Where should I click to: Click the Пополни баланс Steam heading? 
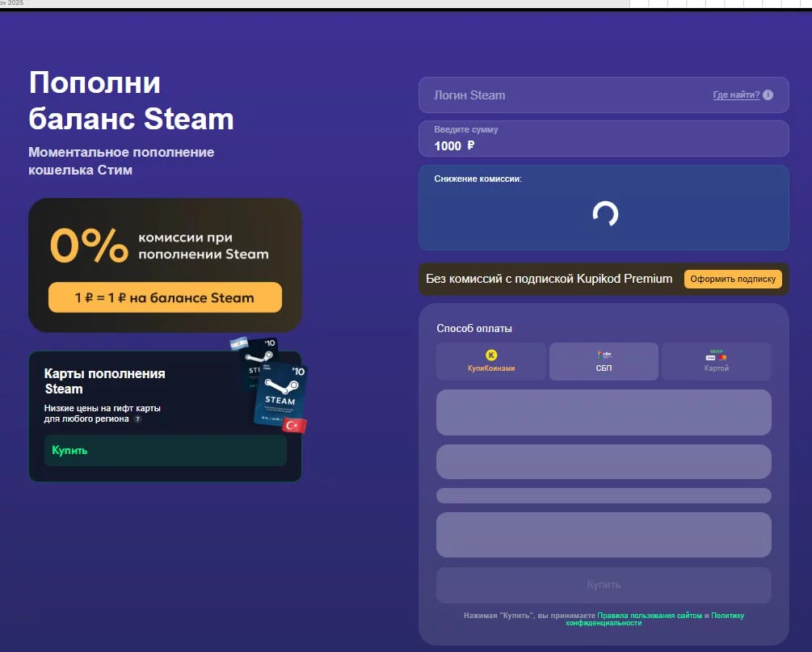pyautogui.click(x=131, y=100)
